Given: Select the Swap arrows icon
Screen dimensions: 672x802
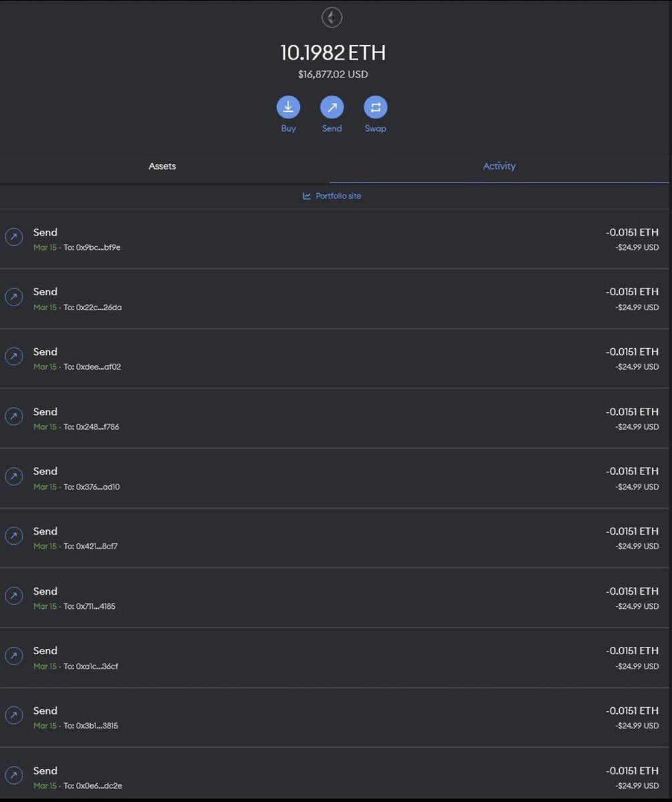Looking at the screenshot, I should pyautogui.click(x=375, y=107).
